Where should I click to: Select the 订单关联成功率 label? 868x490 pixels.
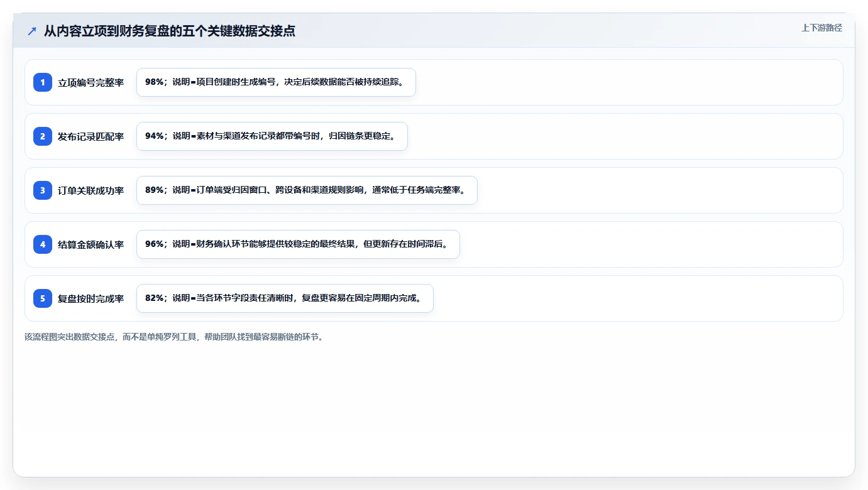91,190
